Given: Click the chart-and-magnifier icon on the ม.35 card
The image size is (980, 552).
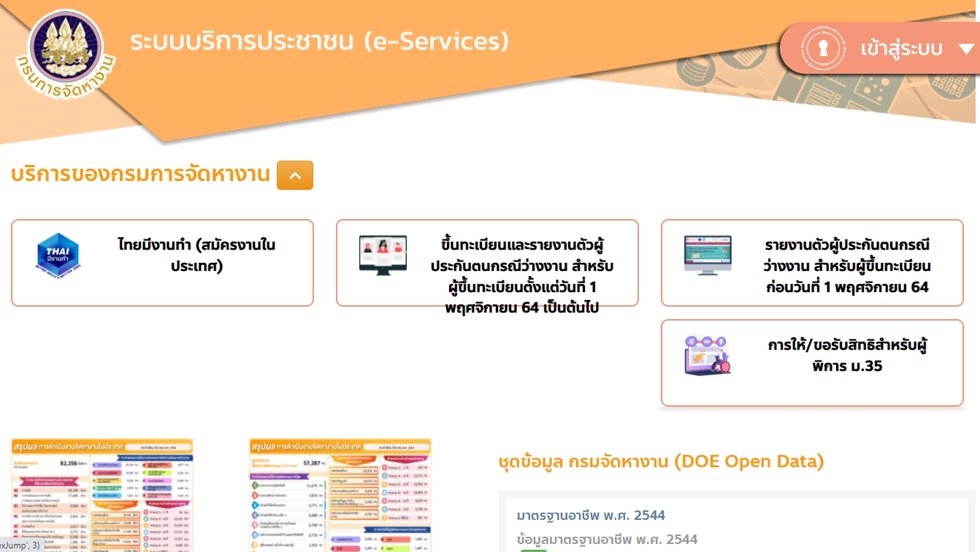Looking at the screenshot, I should 707,354.
